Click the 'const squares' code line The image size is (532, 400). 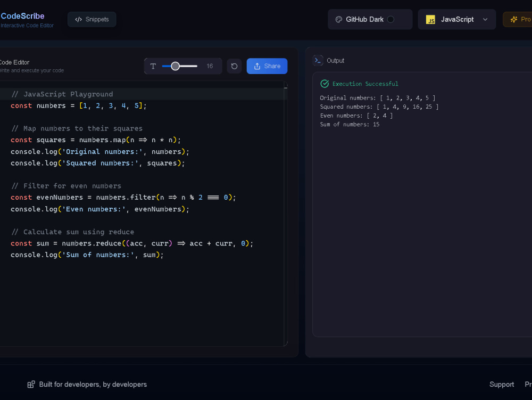[x=96, y=140]
